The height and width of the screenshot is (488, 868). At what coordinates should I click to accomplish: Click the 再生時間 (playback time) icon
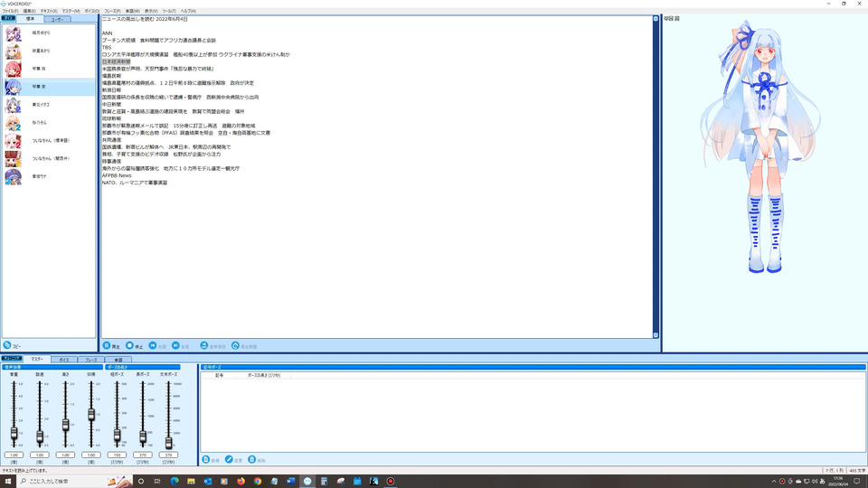click(235, 346)
